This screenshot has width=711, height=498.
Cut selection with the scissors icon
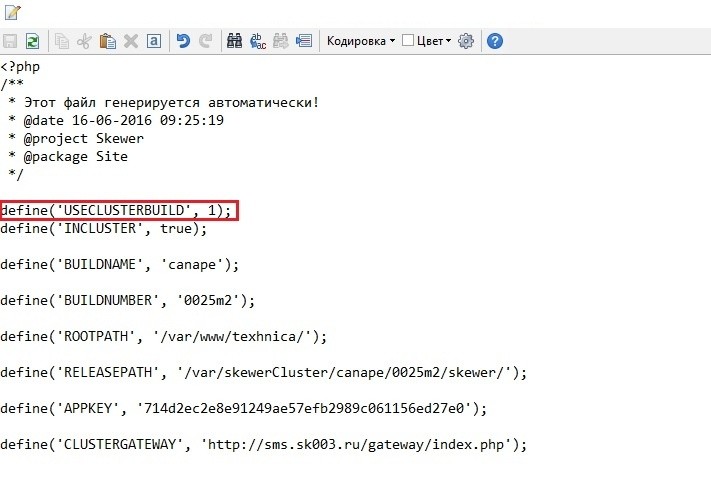tap(85, 41)
